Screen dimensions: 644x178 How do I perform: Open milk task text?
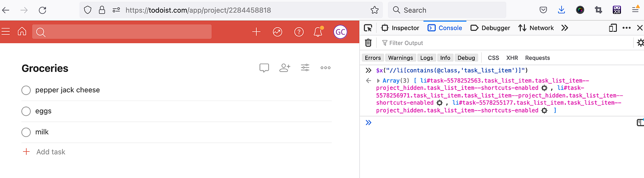(x=42, y=132)
